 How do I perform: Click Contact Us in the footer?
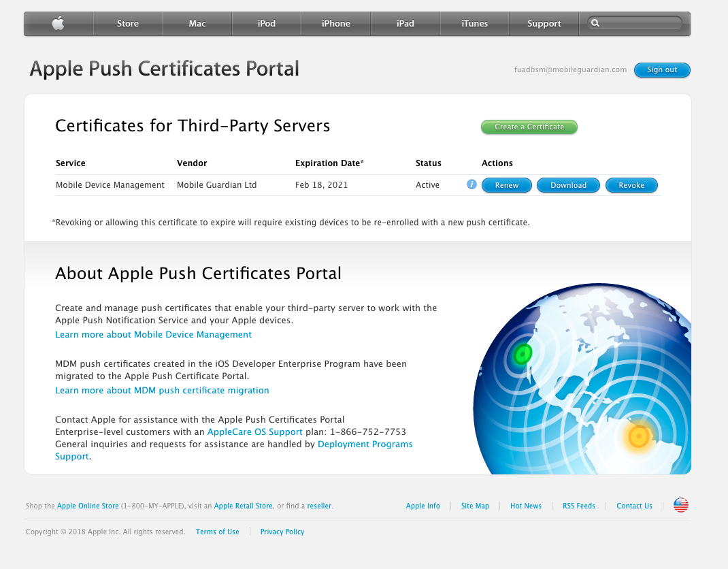(x=634, y=506)
